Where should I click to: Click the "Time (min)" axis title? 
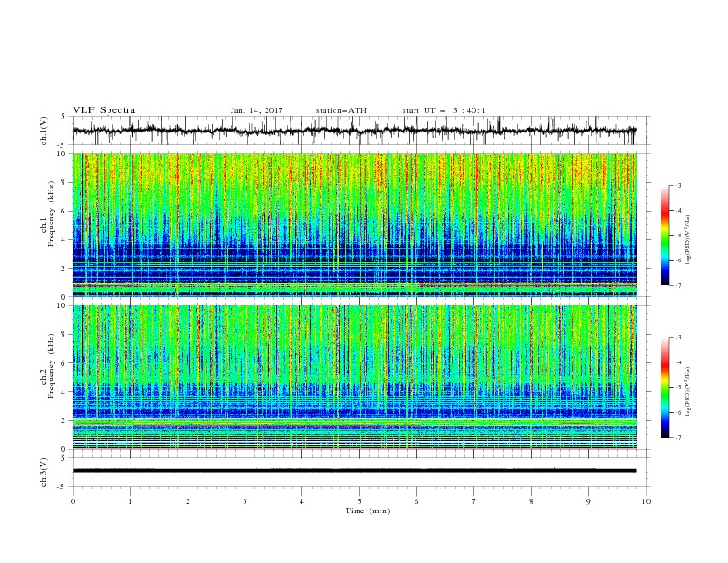(x=368, y=511)
